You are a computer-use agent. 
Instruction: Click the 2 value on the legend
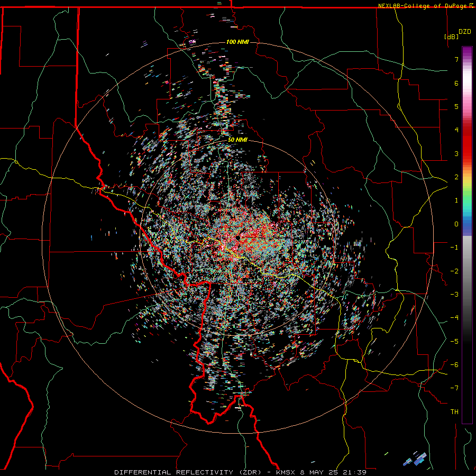coord(456,177)
